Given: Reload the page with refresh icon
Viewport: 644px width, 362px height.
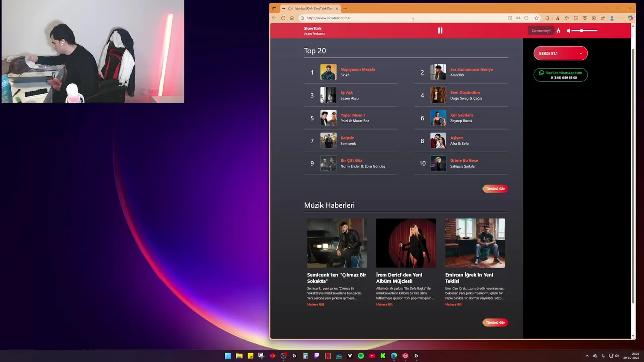Looking at the screenshot, I should [283, 18].
